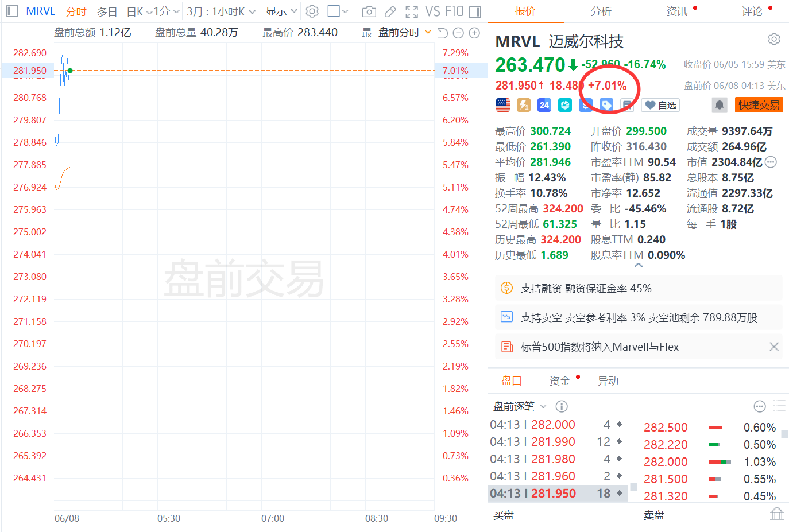Image resolution: width=789 pixels, height=532 pixels.
Task: Open the layout dropdown arrow
Action: pos(345,11)
